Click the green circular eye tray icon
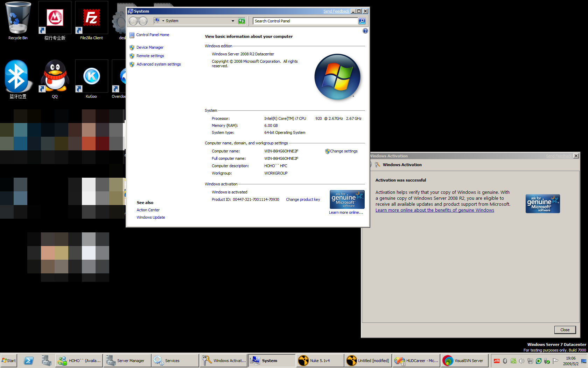588x368 pixels. pos(538,361)
